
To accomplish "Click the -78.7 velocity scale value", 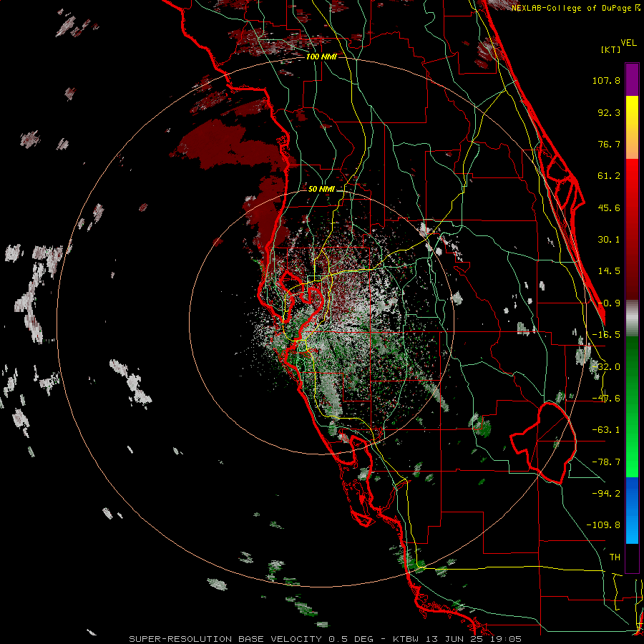I will (606, 462).
